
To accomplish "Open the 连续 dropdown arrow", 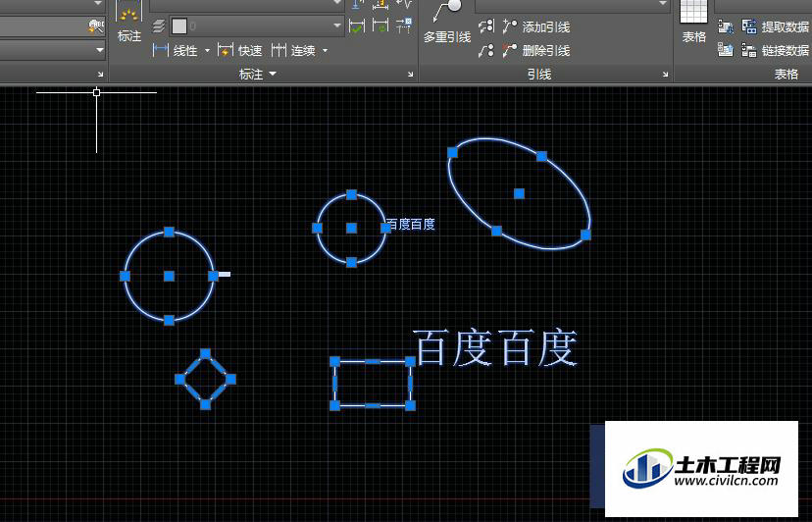I will click(326, 51).
